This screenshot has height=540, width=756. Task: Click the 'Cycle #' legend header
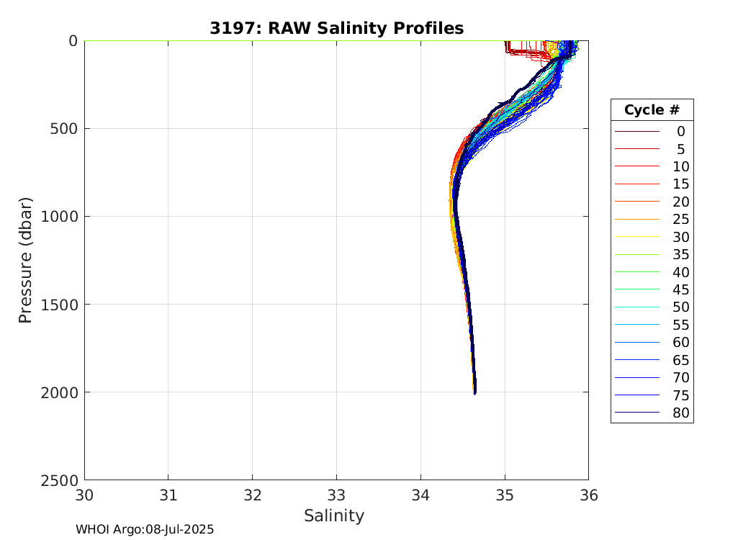[x=652, y=110]
